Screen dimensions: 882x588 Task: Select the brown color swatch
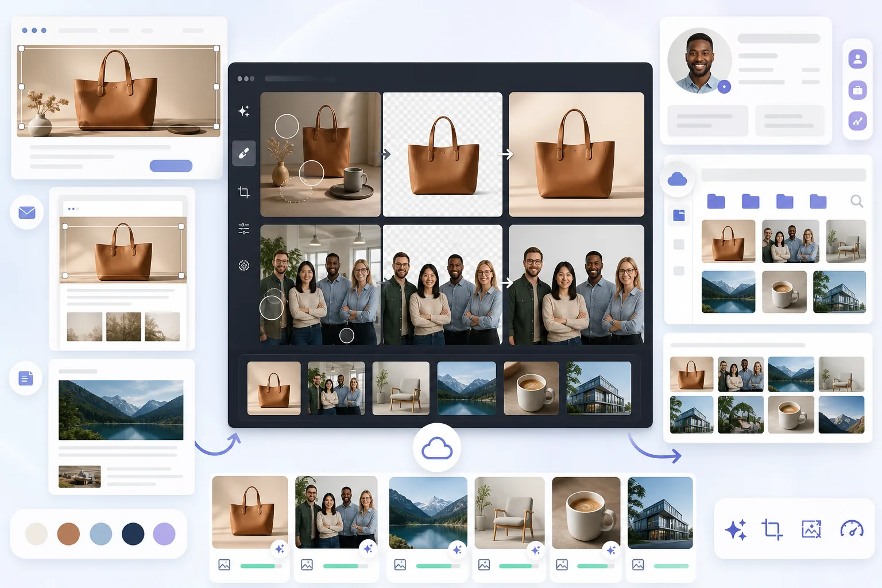click(x=68, y=534)
